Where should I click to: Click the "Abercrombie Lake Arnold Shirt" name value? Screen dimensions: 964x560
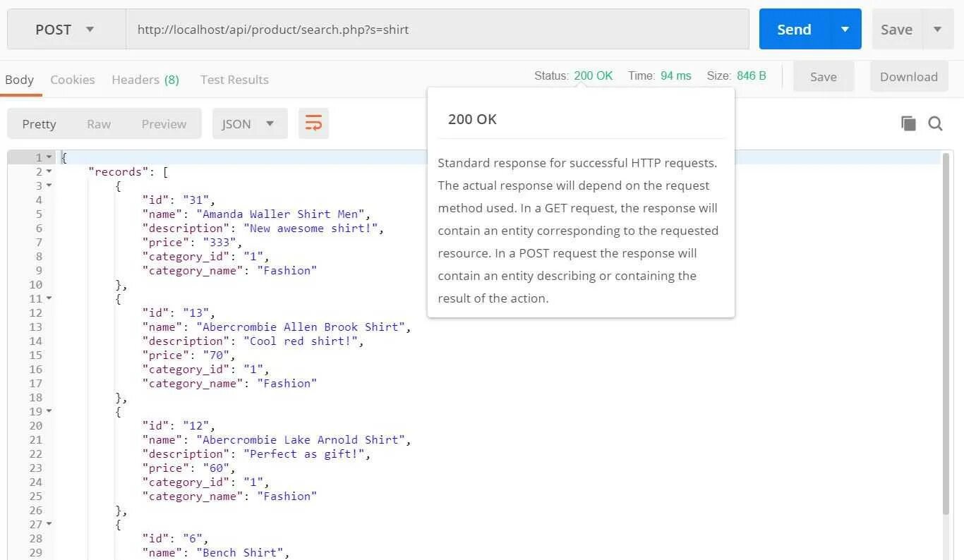tap(301, 439)
